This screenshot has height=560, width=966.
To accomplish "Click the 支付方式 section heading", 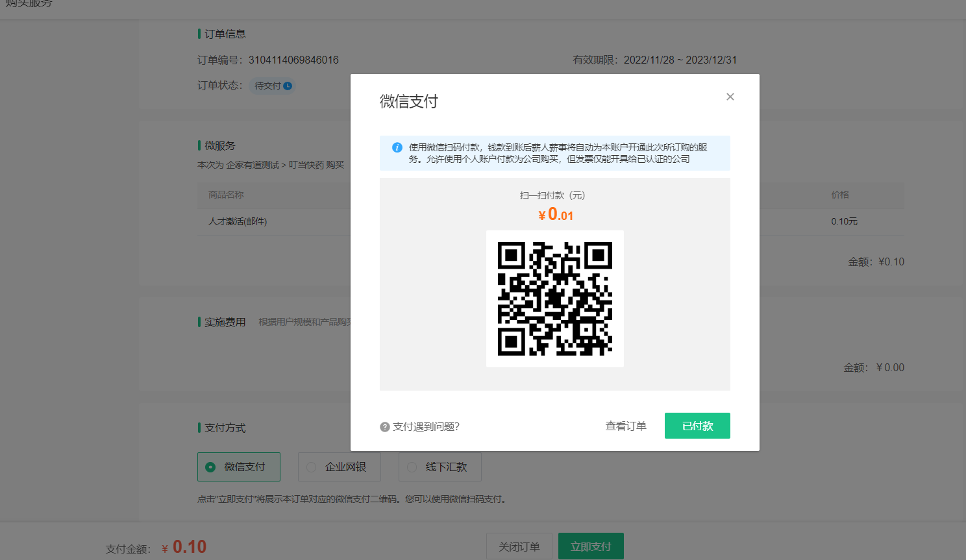I will [225, 428].
